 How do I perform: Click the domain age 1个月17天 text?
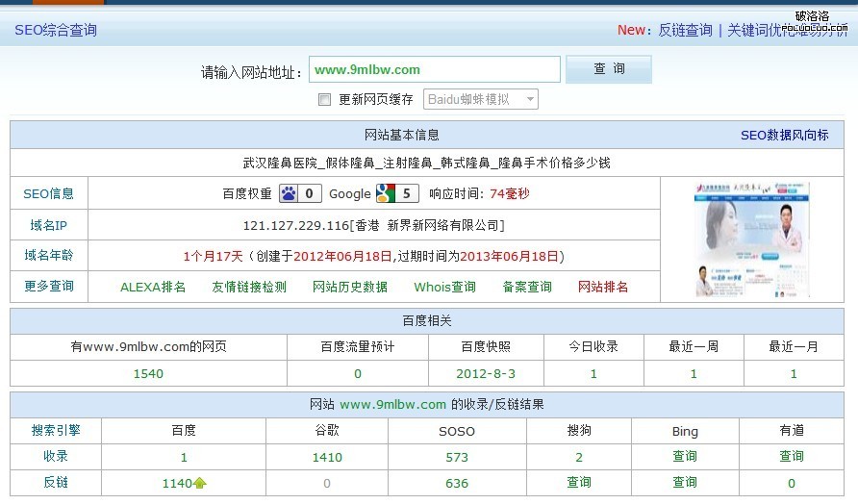click(x=213, y=256)
